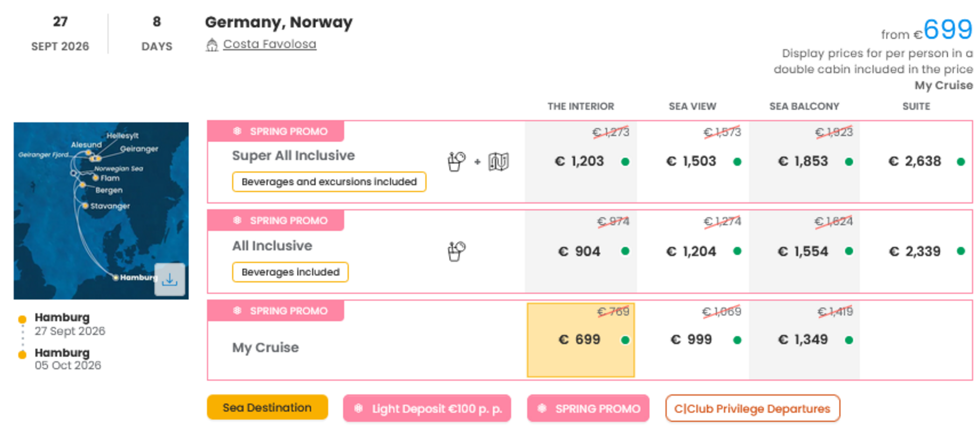The image size is (980, 431).
Task: Click the snowflake icon on first Spring Promo banner
Action: click(x=237, y=131)
